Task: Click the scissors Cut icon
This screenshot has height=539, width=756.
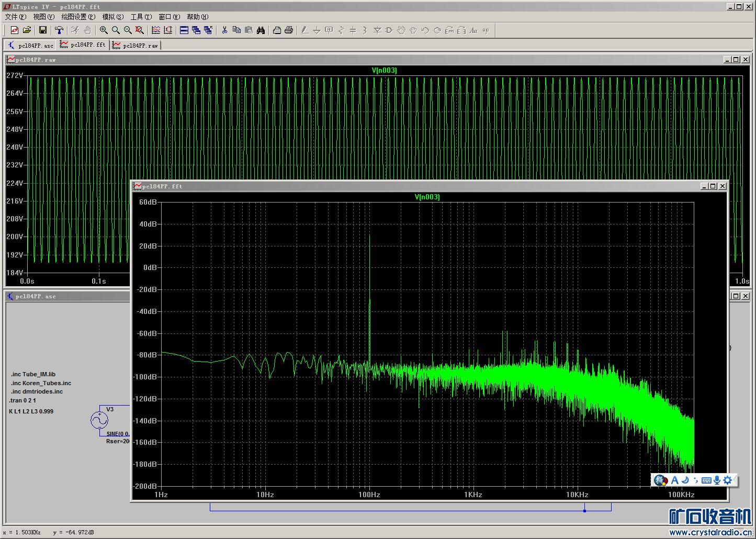Action: 224,30
